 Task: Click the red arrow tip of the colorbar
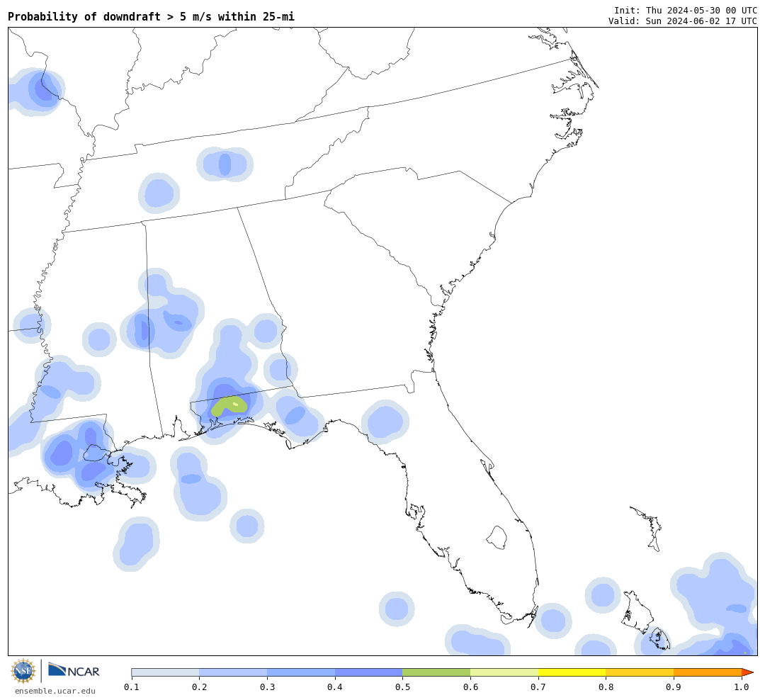pyautogui.click(x=747, y=672)
